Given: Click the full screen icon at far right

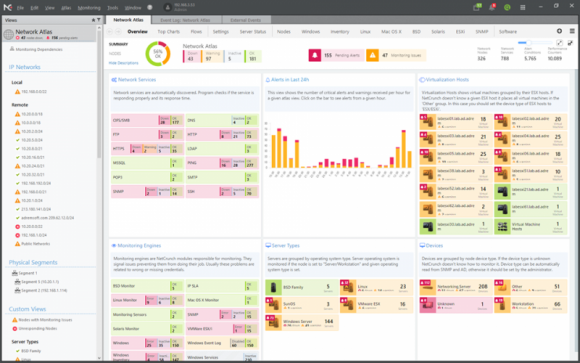Looking at the screenshot, I should 570,43.
